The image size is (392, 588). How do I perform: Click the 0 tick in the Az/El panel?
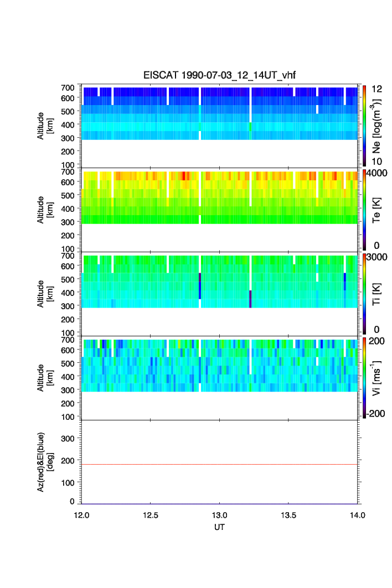pyautogui.click(x=72, y=501)
